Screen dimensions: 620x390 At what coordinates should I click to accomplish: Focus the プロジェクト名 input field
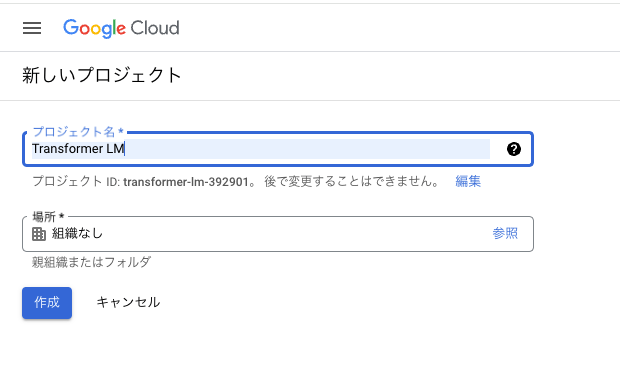(x=278, y=149)
